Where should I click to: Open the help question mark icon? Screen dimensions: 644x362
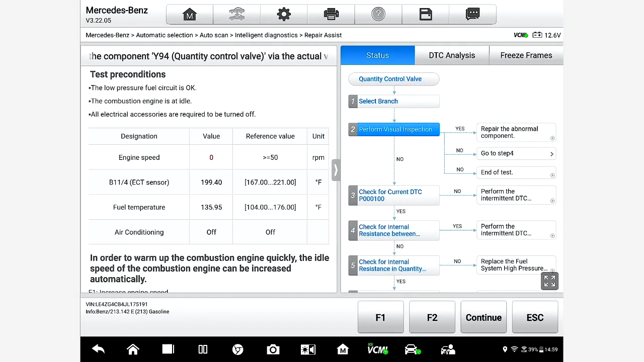pyautogui.click(x=378, y=15)
